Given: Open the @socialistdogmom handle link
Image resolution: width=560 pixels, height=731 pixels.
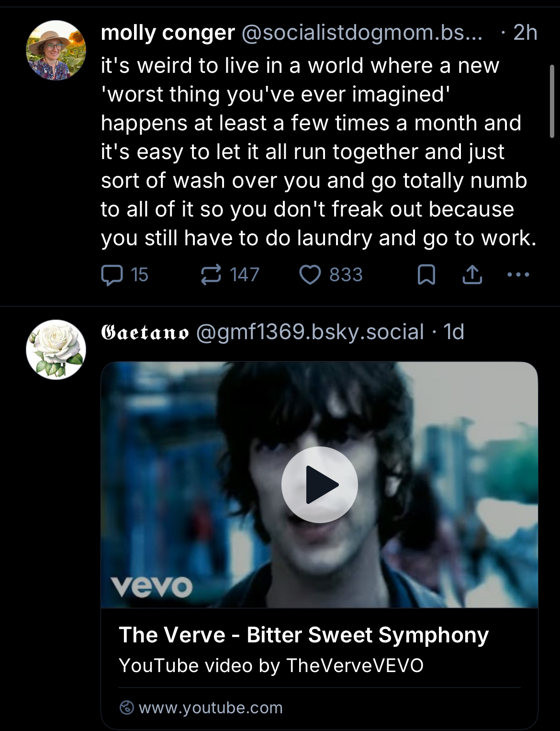Looking at the screenshot, I should tap(362, 33).
